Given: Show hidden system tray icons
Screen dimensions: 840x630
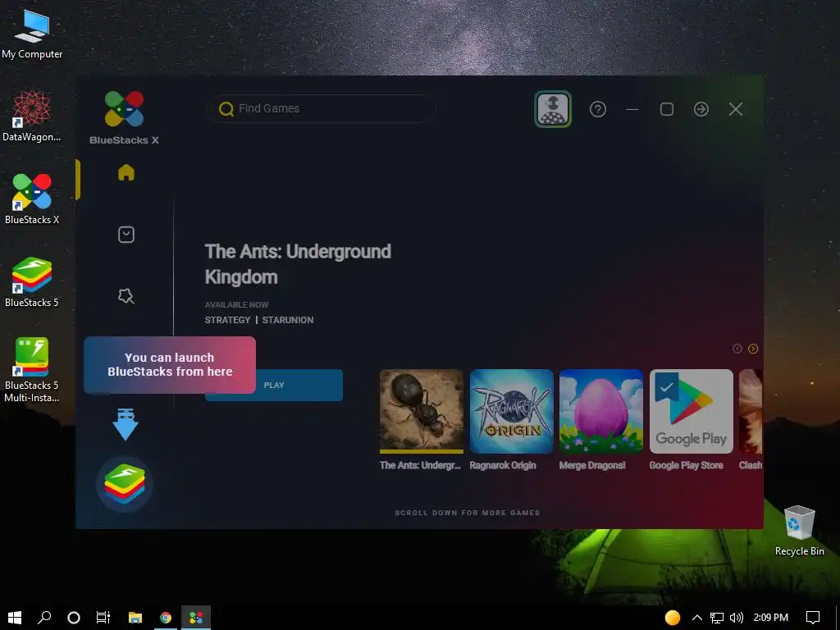Looking at the screenshot, I should pos(697,617).
